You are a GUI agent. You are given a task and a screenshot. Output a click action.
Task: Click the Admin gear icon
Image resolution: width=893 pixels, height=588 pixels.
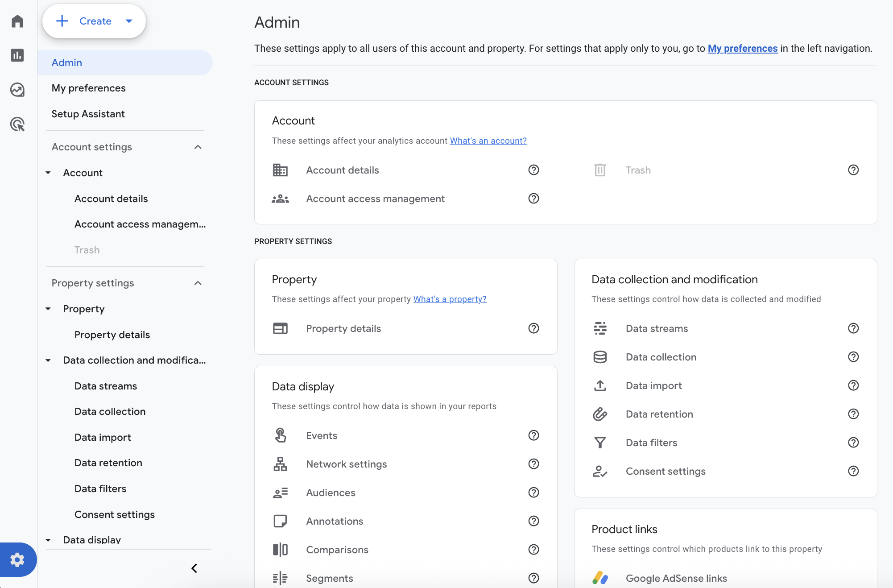pyautogui.click(x=17, y=559)
